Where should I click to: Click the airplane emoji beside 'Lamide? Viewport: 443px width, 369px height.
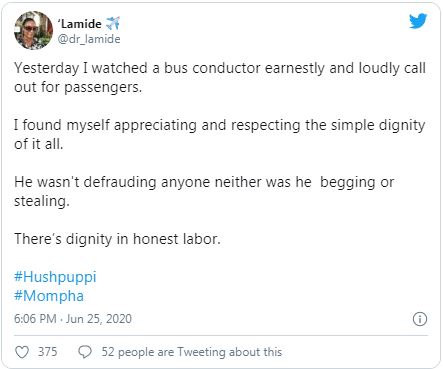pyautogui.click(x=113, y=24)
